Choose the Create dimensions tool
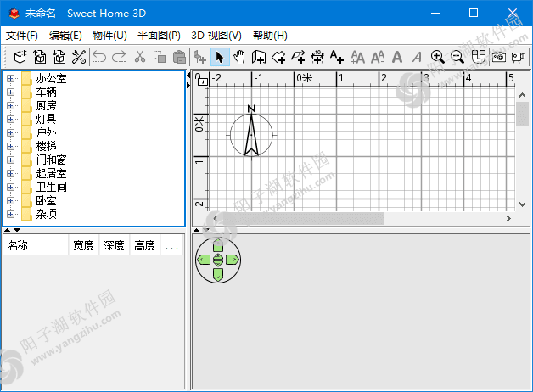The height and width of the screenshot is (392, 533). click(x=317, y=57)
